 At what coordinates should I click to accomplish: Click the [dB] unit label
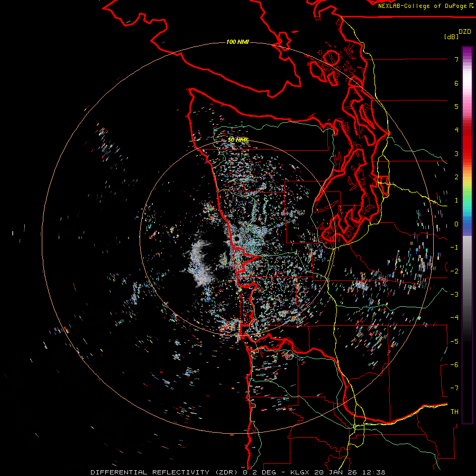click(452, 36)
